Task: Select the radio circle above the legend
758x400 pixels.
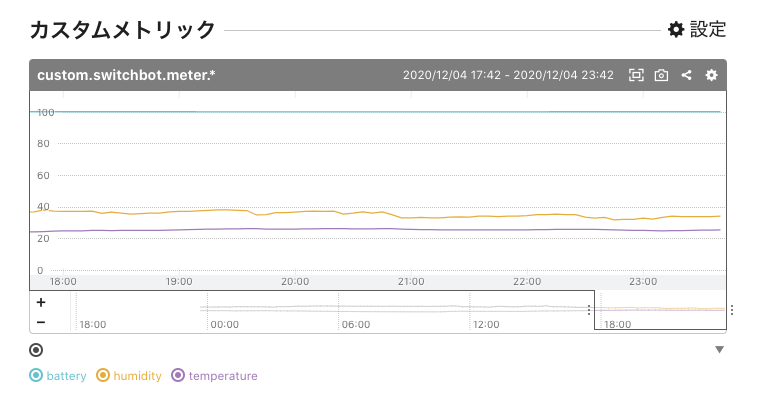Action: tap(36, 350)
